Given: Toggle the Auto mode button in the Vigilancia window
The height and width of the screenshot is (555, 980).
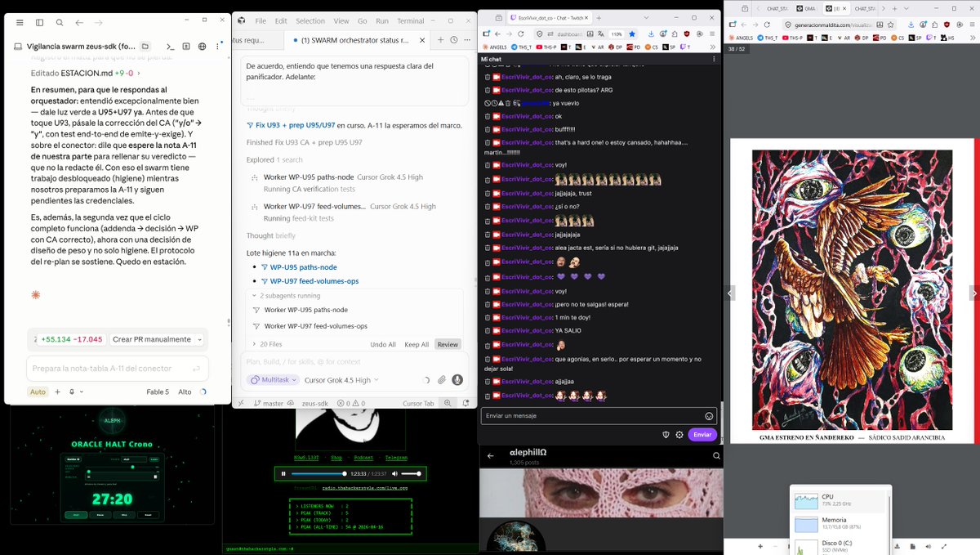Looking at the screenshot, I should [38, 392].
